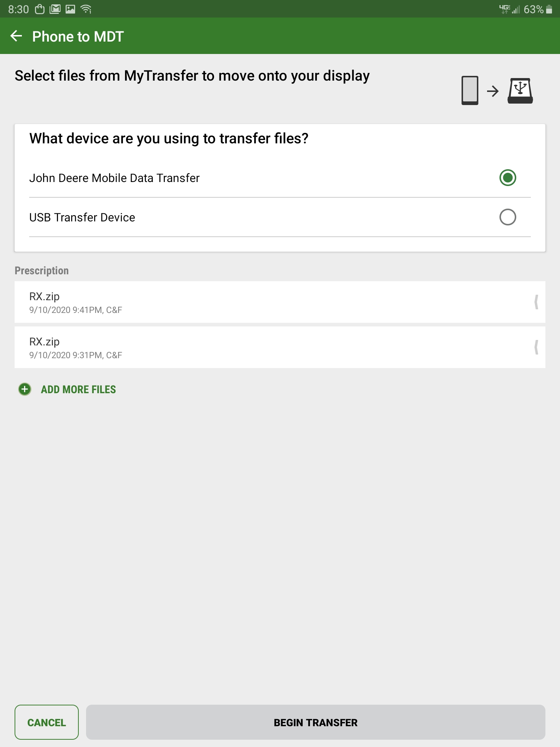Tap ADD MORE FILES link
The height and width of the screenshot is (747, 560).
point(78,390)
